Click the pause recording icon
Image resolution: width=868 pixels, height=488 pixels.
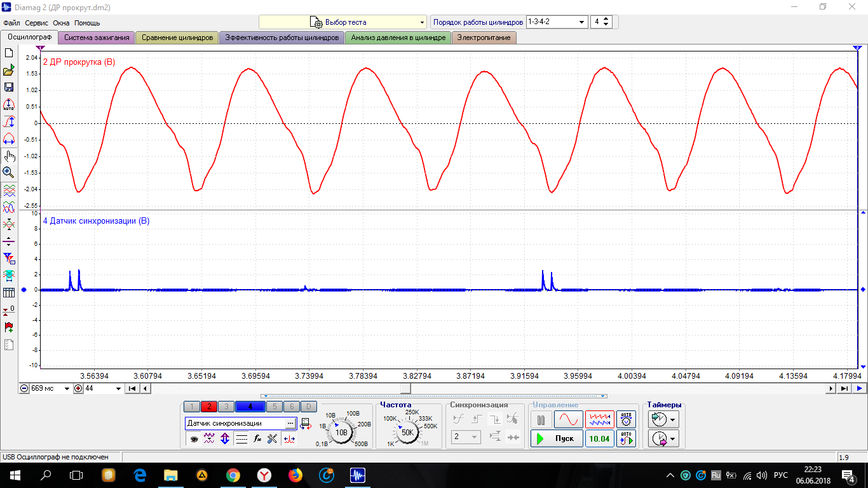click(541, 420)
